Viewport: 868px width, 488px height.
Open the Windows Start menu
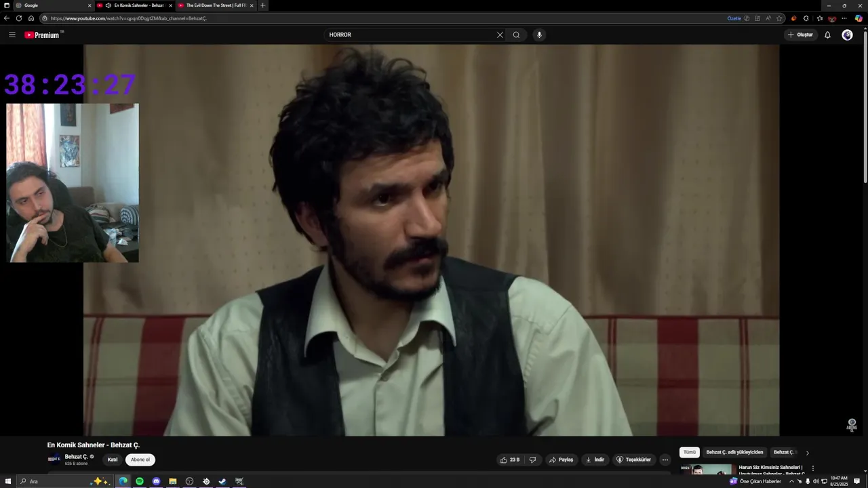(7, 481)
